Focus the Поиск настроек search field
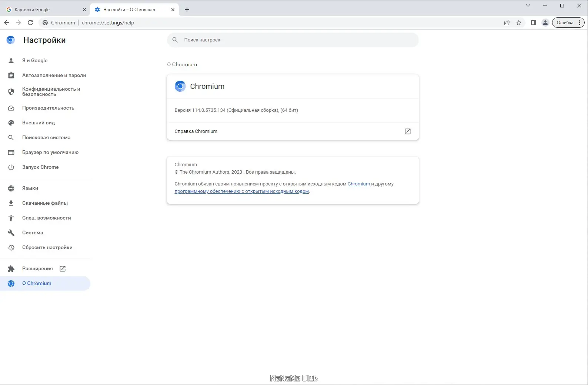The height and width of the screenshot is (385, 588). 293,40
